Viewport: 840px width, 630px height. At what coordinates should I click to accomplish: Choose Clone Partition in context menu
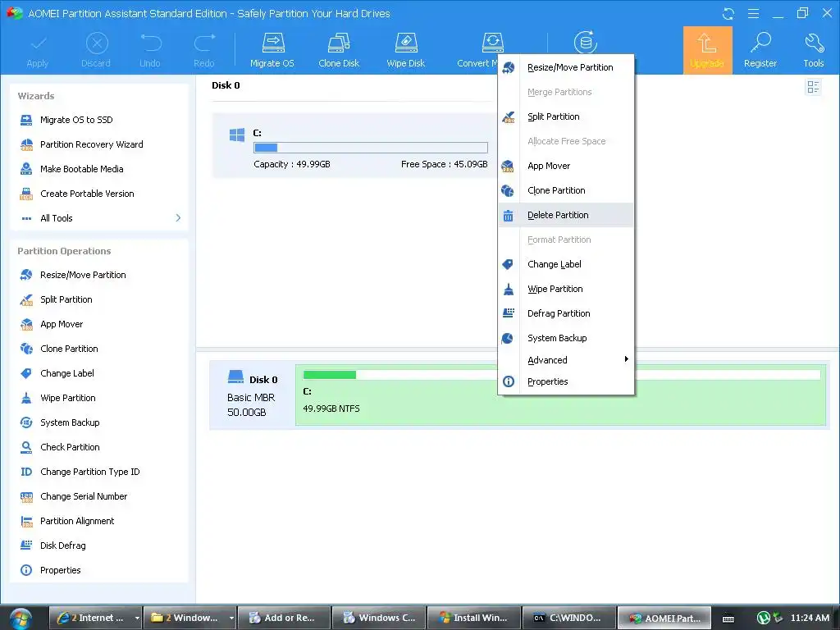pos(566,190)
